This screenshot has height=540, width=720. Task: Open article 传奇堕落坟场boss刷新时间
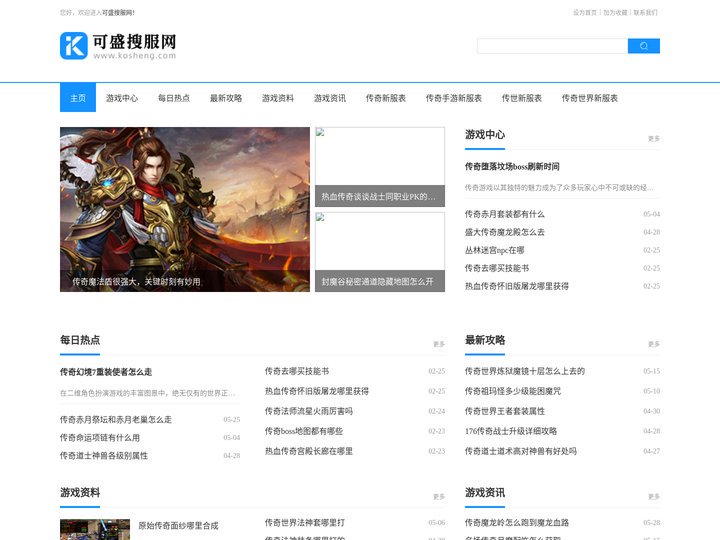[x=512, y=166]
